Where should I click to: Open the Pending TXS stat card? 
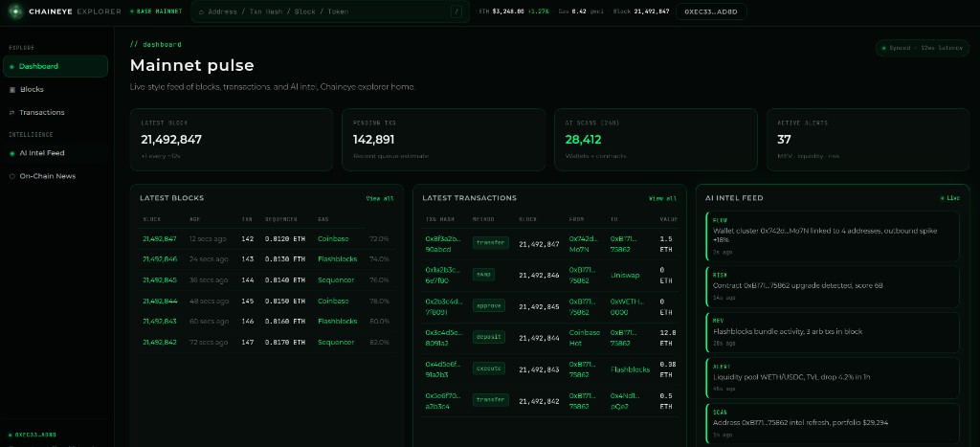[444, 140]
